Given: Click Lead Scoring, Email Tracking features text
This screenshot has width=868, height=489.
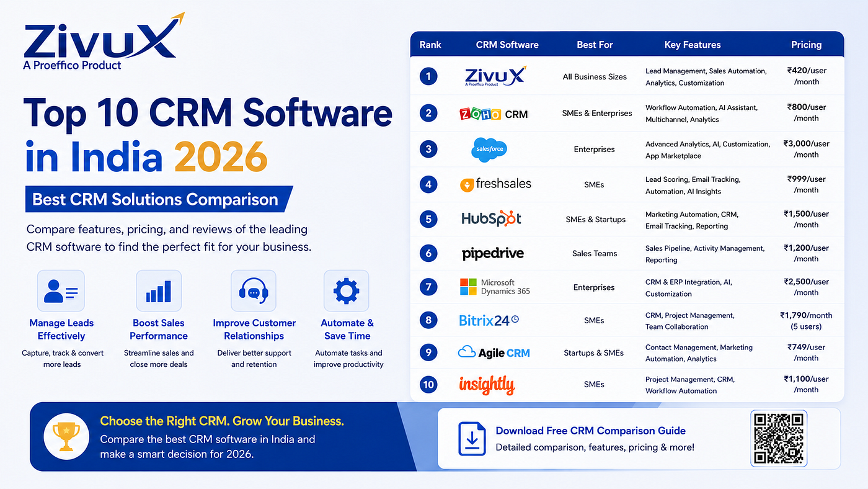Looking at the screenshot, I should click(x=693, y=186).
